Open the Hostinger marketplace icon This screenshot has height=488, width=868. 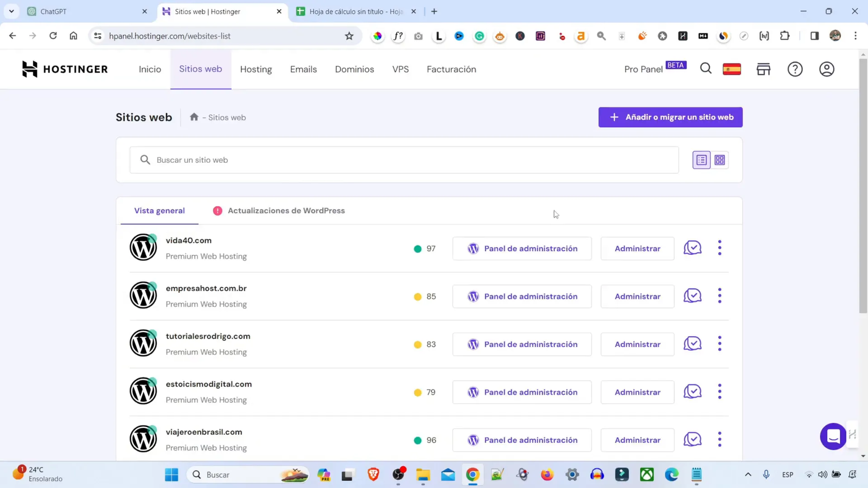click(763, 69)
